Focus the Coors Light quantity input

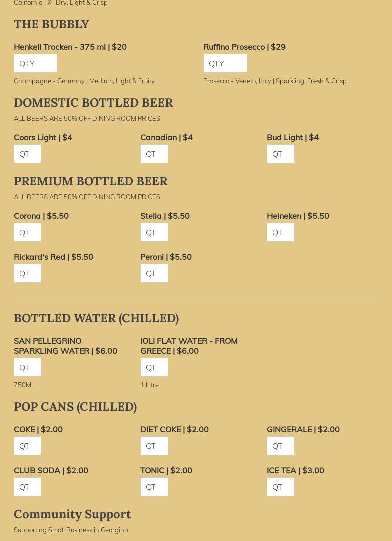pos(27,154)
